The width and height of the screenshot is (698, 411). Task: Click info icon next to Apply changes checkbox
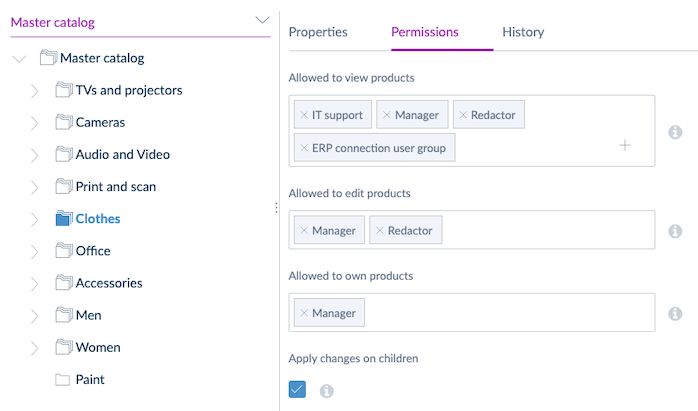pos(326,390)
